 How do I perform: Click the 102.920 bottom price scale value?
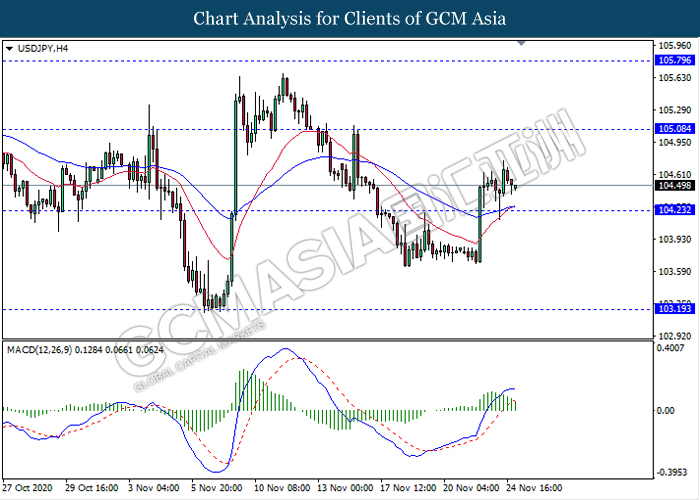coord(671,336)
